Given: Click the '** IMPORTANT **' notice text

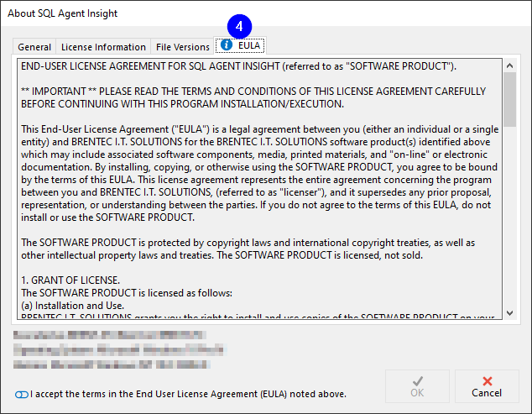Looking at the screenshot, I should point(253,97).
